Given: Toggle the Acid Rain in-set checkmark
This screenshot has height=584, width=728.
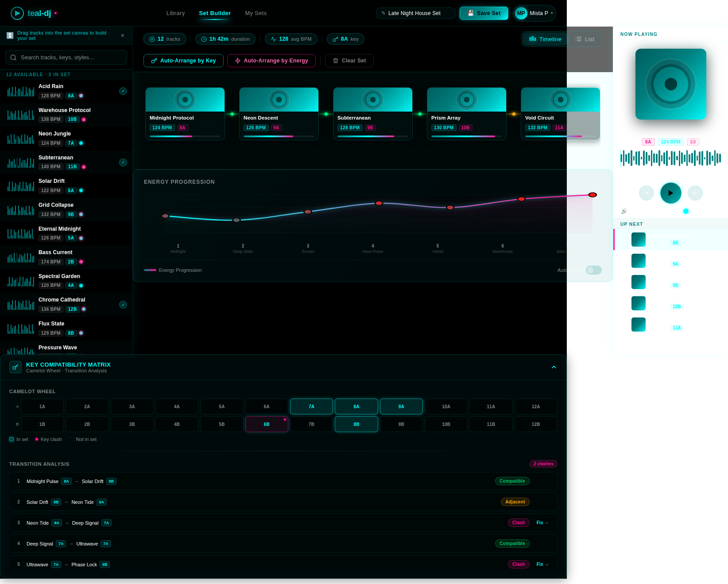Looking at the screenshot, I should [x=123, y=91].
